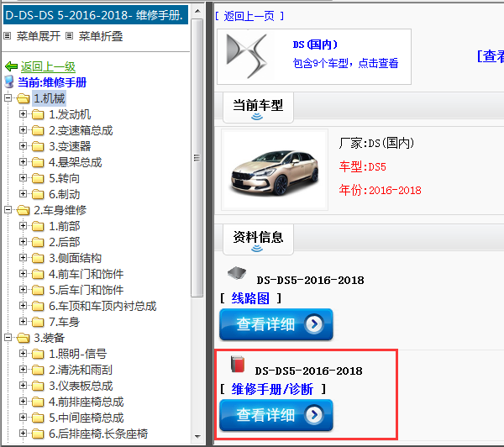The width and height of the screenshot is (504, 447).
Task: Click folder icon for 1.发动机
Action: pos(38,114)
